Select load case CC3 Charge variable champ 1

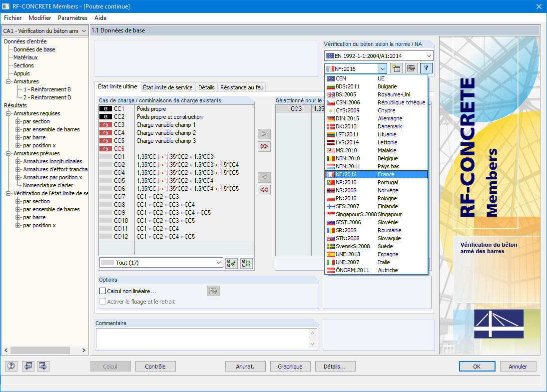pos(176,125)
